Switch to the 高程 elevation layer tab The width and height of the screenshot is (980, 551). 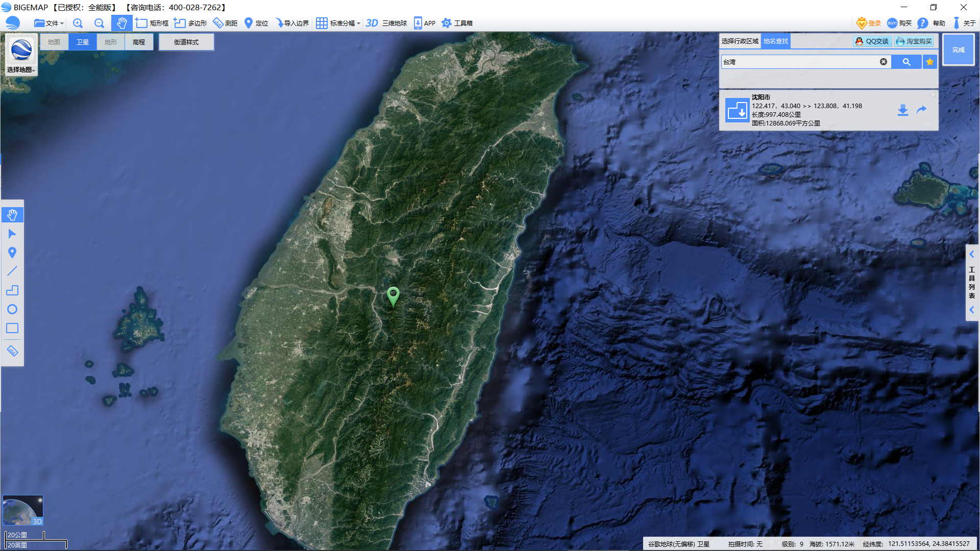pyautogui.click(x=139, y=42)
